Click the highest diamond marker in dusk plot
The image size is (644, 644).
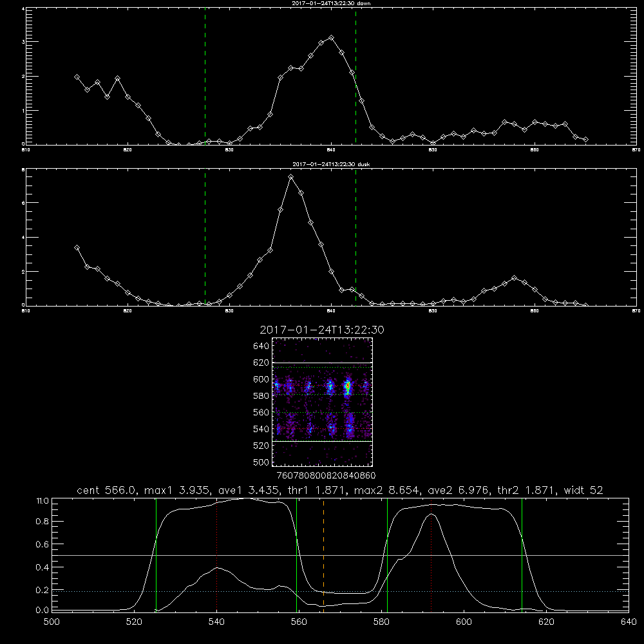pos(291,177)
